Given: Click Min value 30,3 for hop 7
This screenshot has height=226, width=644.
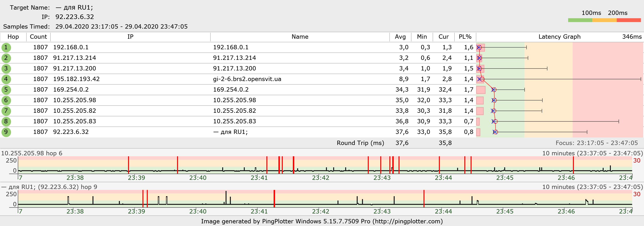Looking at the screenshot, I should click(423, 111).
